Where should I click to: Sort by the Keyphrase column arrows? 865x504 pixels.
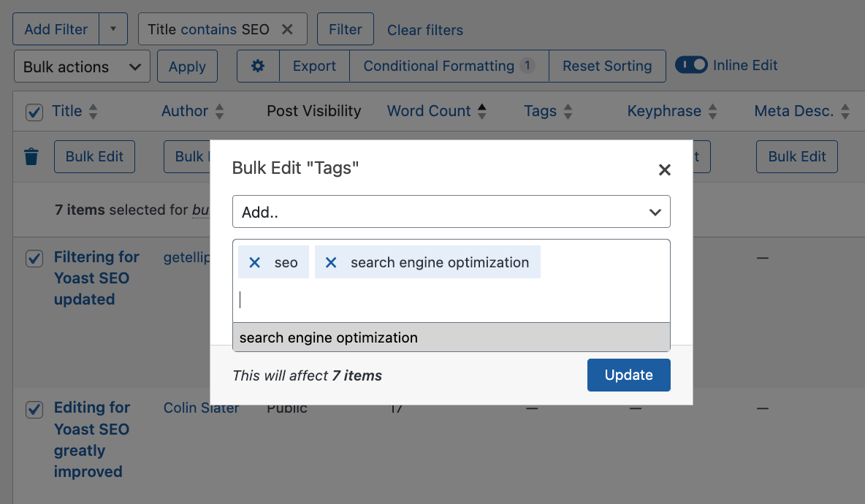(712, 110)
